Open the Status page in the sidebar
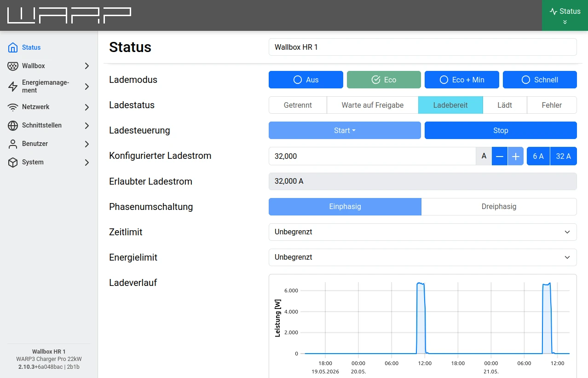588x378 pixels. (49, 47)
